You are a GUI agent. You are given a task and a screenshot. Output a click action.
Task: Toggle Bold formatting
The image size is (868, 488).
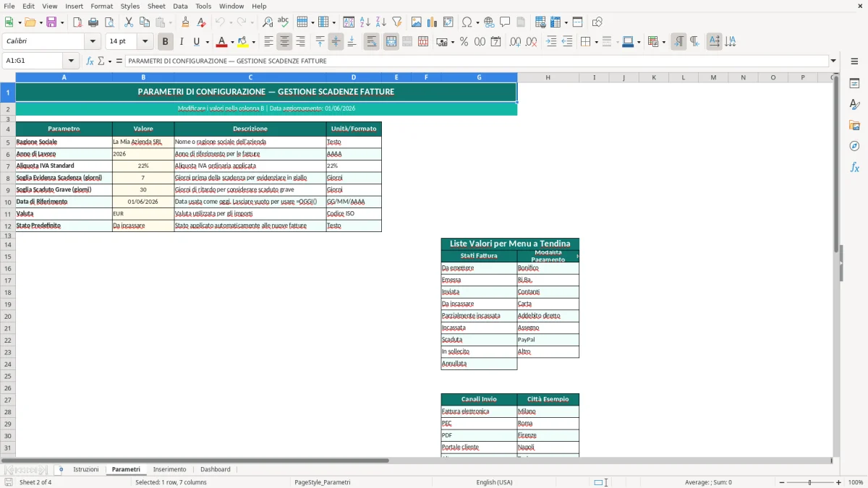tap(166, 42)
